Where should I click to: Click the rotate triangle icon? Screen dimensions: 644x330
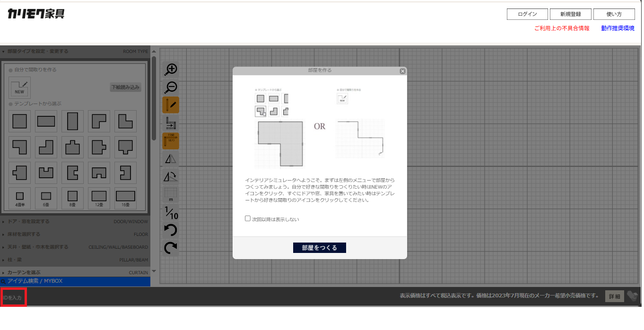(171, 176)
